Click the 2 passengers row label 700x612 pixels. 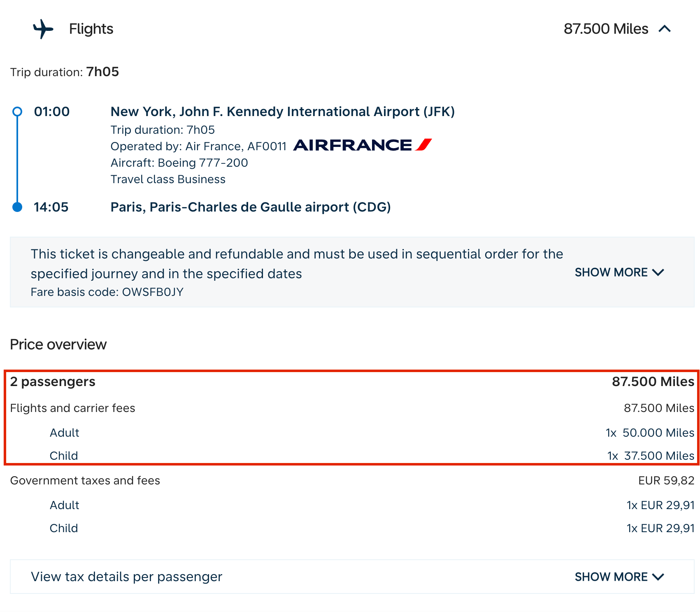pyautogui.click(x=53, y=382)
